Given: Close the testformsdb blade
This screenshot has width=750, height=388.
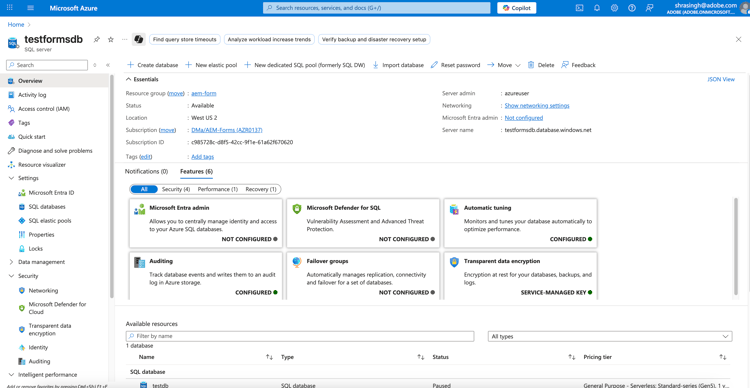Looking at the screenshot, I should tap(738, 39).
